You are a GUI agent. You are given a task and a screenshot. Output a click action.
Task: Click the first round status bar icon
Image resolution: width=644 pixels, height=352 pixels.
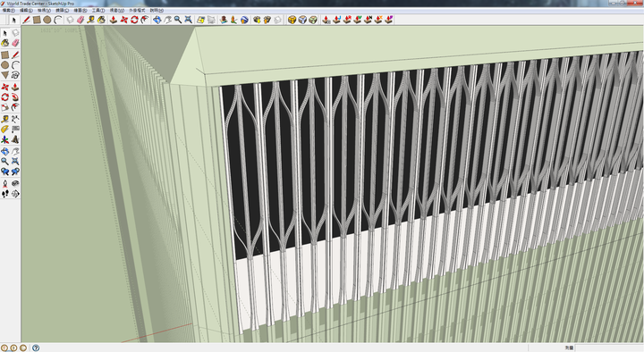click(4, 348)
